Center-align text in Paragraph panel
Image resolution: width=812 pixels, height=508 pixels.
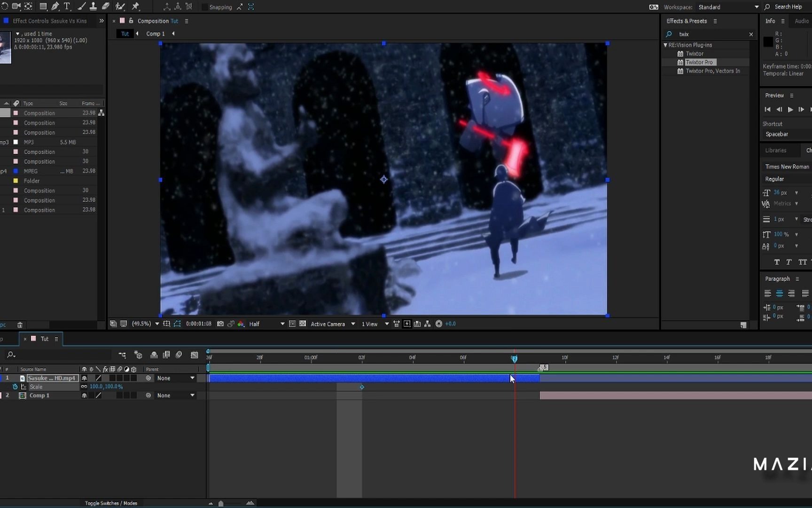(779, 294)
